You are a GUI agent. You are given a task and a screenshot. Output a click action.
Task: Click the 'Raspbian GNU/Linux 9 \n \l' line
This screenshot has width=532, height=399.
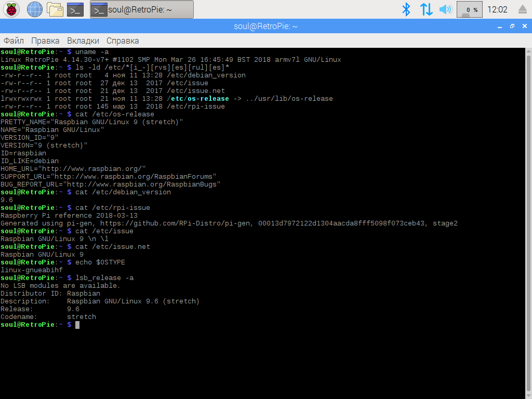(x=55, y=239)
